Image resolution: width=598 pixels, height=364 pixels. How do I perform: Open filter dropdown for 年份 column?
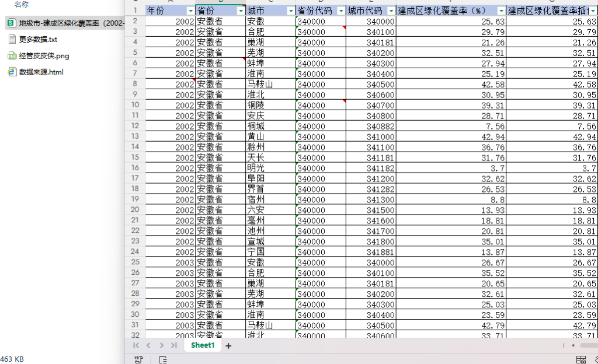pyautogui.click(x=190, y=11)
